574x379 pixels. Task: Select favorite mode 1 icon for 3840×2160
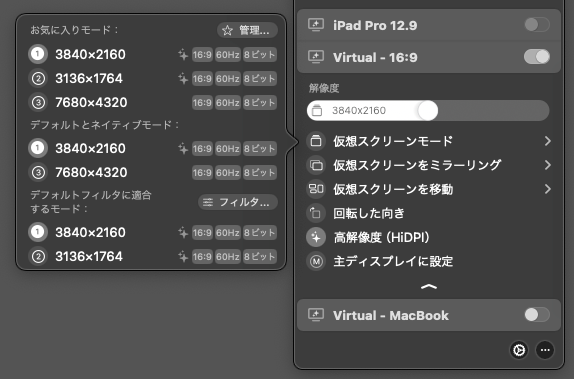tap(38, 54)
